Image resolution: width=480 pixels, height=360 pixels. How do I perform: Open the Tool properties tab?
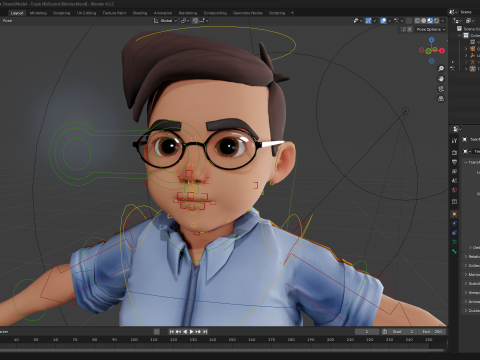(454, 141)
